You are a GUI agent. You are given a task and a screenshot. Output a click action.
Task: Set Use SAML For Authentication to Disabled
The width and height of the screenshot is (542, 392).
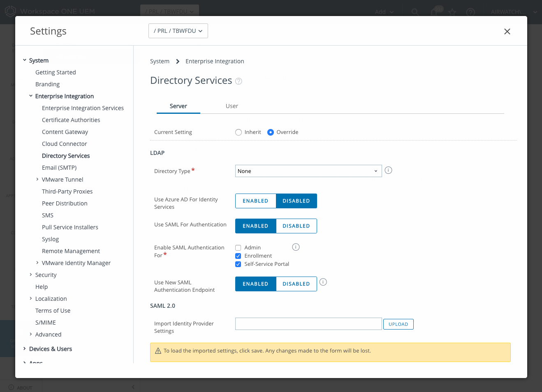(x=296, y=226)
